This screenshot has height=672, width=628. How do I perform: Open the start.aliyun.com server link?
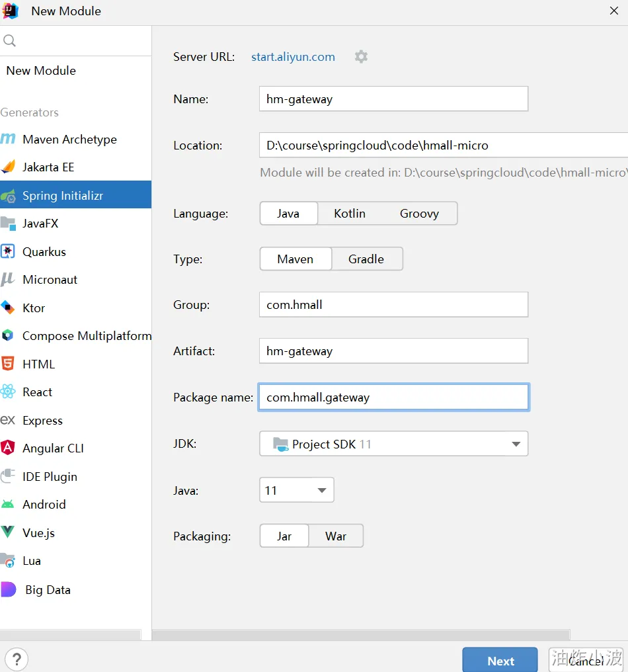(293, 57)
